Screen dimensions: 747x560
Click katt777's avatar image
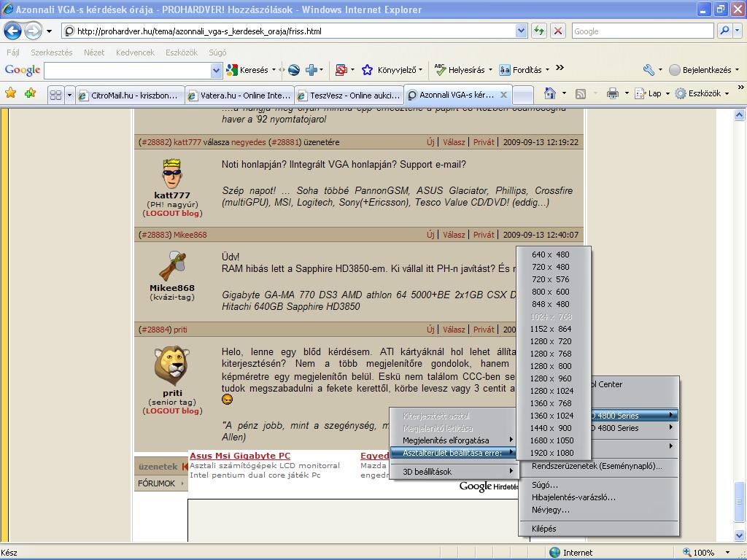[x=171, y=174]
